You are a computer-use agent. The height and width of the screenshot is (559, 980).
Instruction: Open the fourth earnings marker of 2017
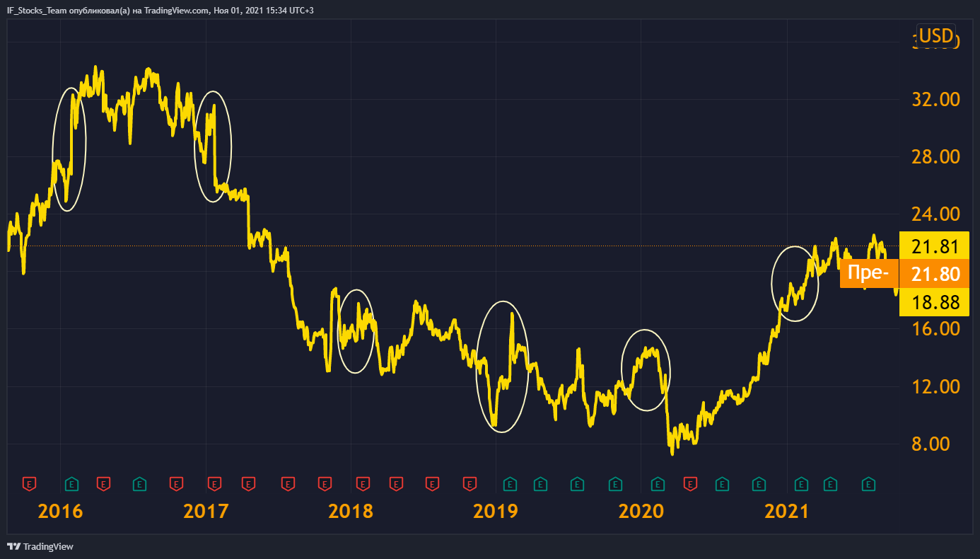325,484
